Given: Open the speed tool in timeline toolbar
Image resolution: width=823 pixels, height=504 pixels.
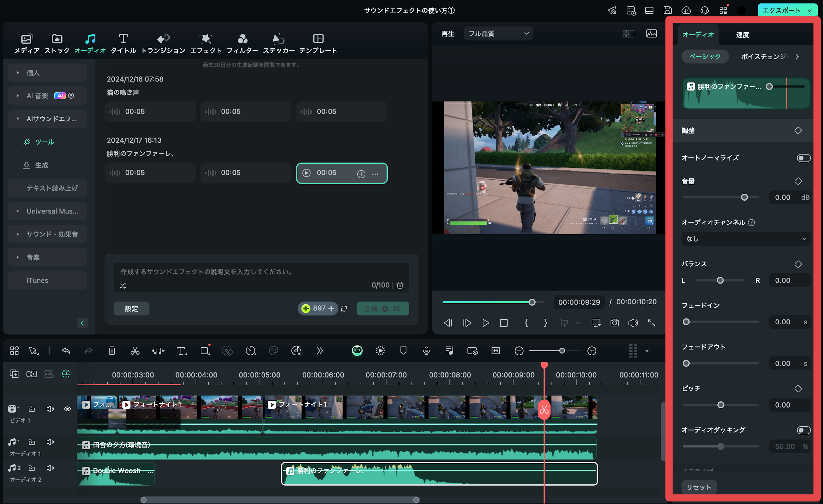Looking at the screenshot, I should 251,351.
